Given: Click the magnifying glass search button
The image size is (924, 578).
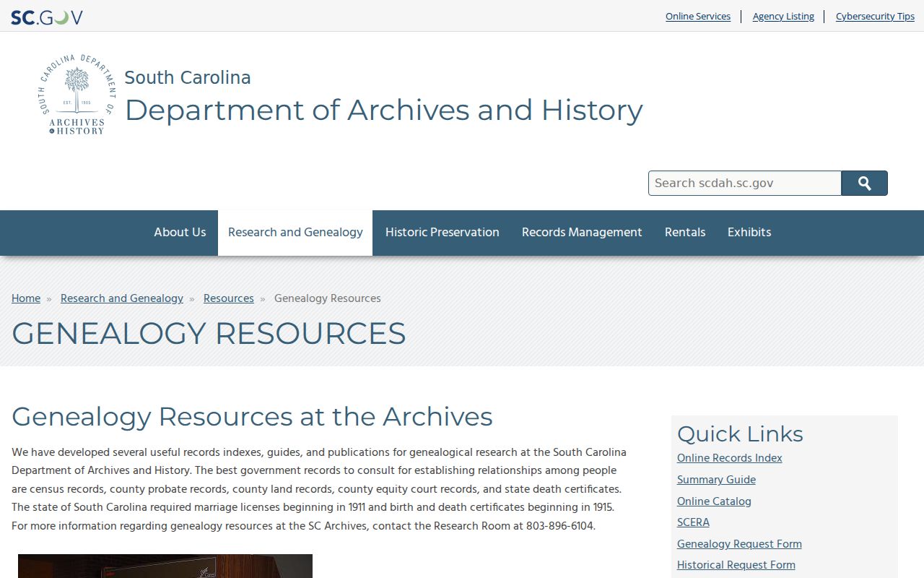Looking at the screenshot, I should (865, 184).
